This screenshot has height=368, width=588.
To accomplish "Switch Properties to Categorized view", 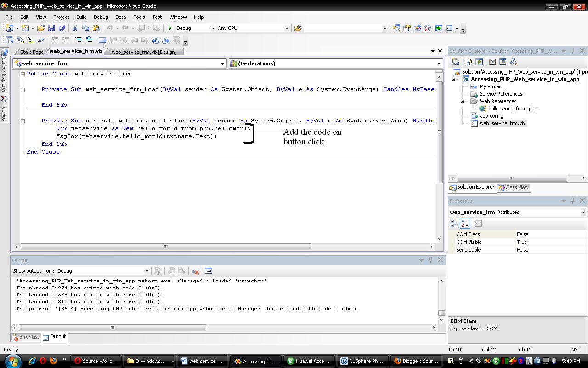I will [x=454, y=224].
